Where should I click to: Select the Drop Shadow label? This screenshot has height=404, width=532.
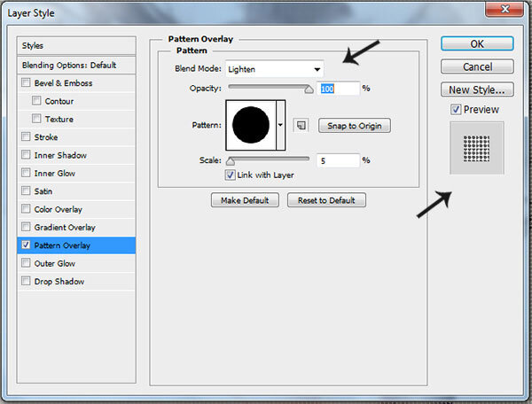59,282
